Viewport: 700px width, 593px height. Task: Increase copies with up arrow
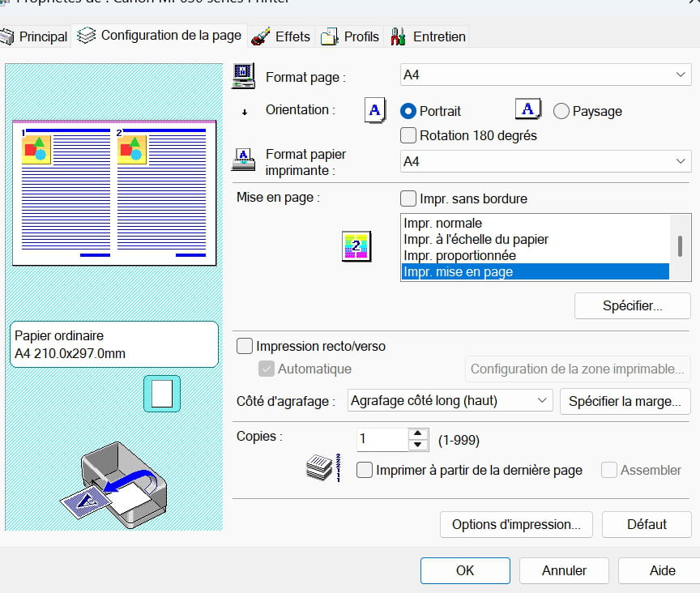(x=418, y=433)
